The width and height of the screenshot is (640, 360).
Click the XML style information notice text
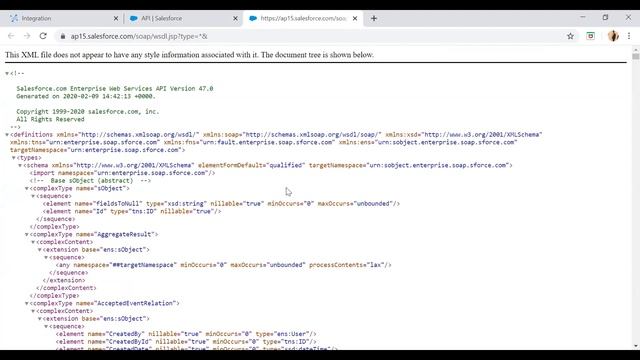189,55
